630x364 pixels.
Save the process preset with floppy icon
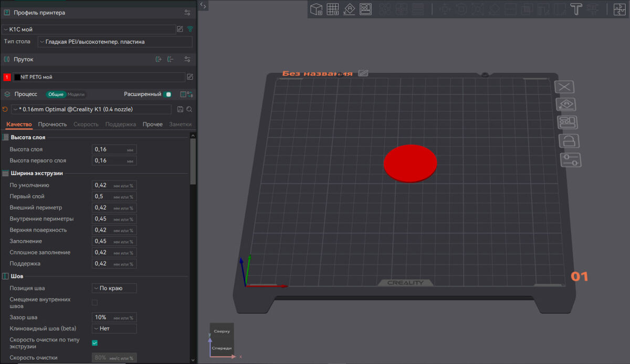[180, 109]
